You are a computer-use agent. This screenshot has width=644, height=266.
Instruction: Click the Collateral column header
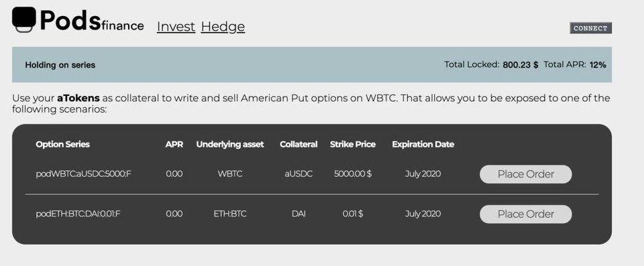pyautogui.click(x=299, y=145)
